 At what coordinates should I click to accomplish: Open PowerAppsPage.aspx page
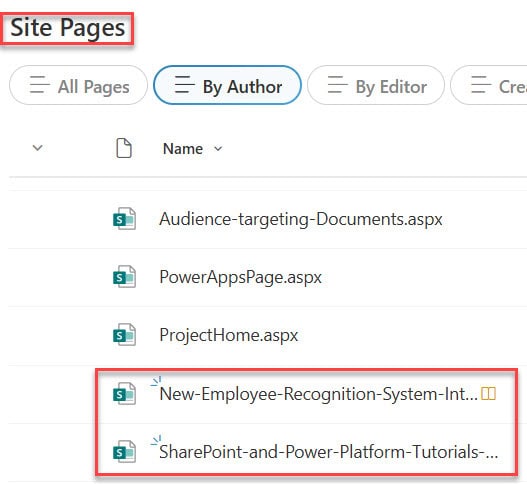tap(241, 277)
